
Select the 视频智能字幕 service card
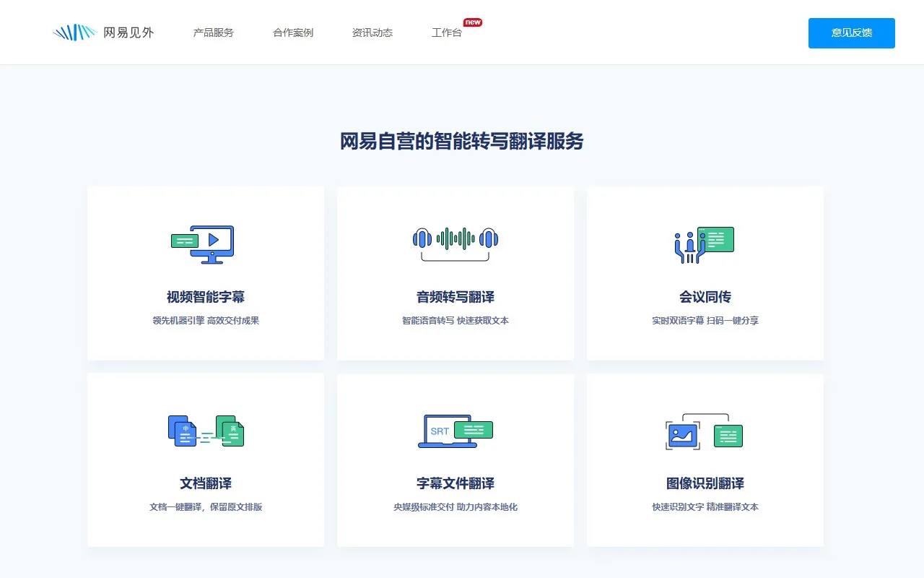[205, 273]
